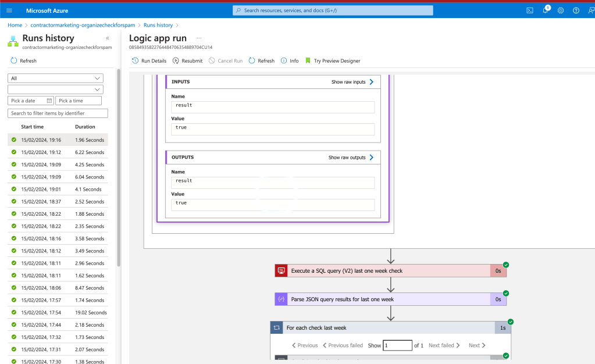Screen dimensions: 595x364
Task: Open Runs history breadcrumb
Action: click(x=158, y=25)
